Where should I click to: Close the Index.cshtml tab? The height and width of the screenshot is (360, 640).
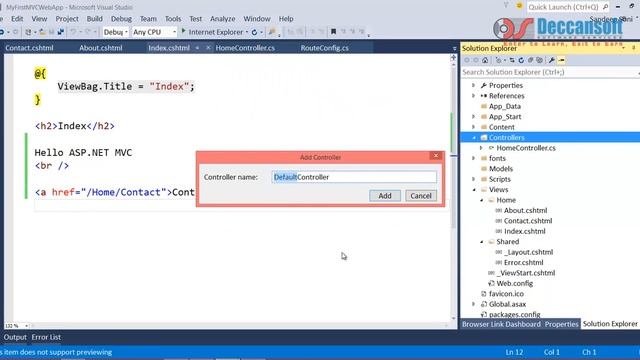(208, 48)
